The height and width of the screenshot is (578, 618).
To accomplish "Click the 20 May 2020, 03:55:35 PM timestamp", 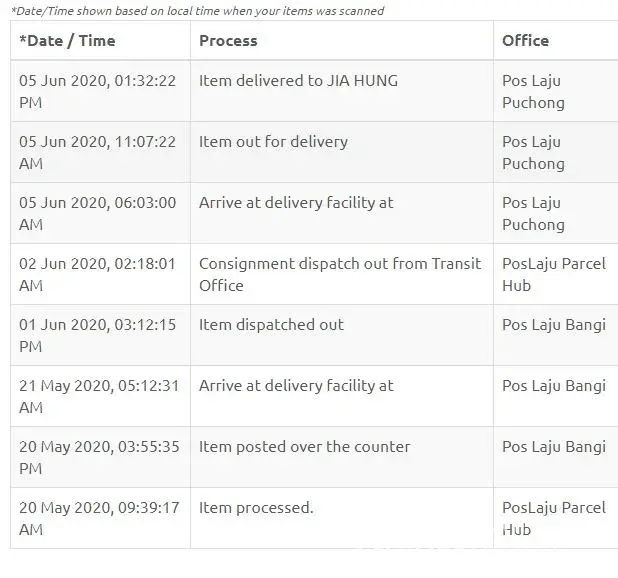I will pyautogui.click(x=97, y=457).
